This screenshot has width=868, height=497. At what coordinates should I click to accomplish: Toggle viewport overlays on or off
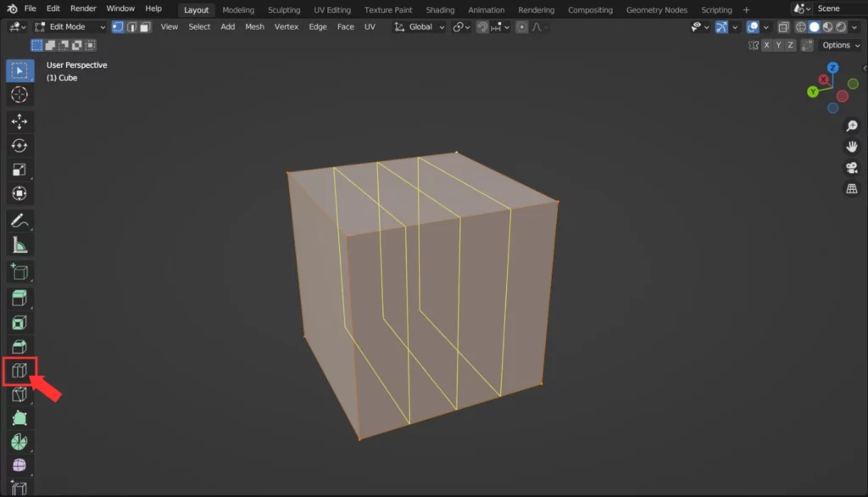tap(753, 27)
